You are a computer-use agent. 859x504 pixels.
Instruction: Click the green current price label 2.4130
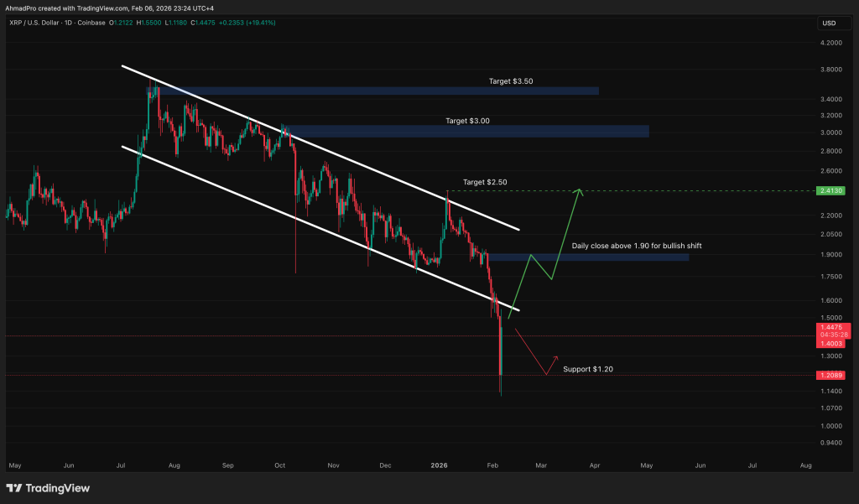pyautogui.click(x=831, y=191)
